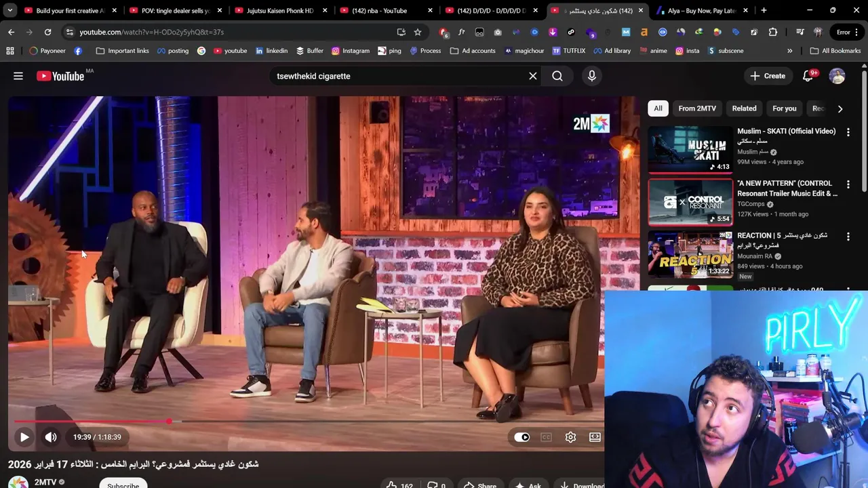Screen dimensions: 868x488
Task: Open the YouTube guide hamburger menu
Action: pos(18,76)
